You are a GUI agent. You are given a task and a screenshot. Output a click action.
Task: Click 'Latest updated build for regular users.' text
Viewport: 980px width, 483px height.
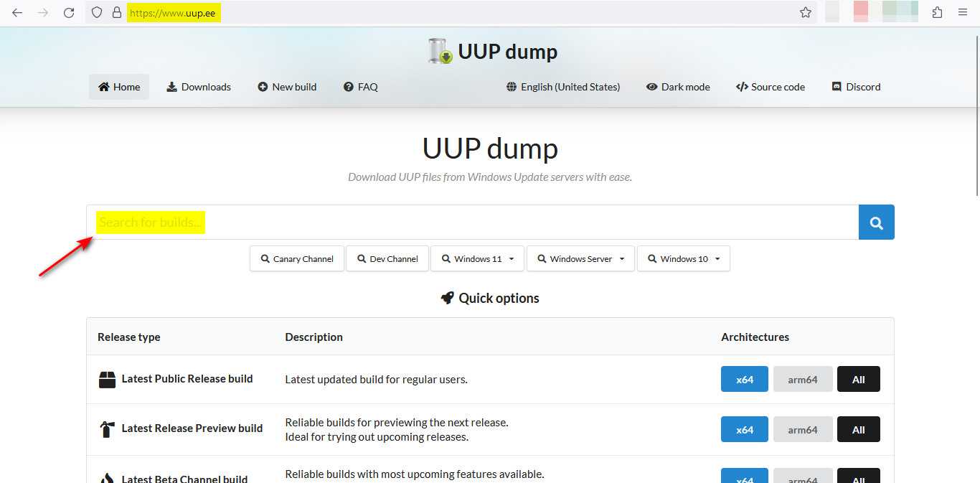[377, 380]
